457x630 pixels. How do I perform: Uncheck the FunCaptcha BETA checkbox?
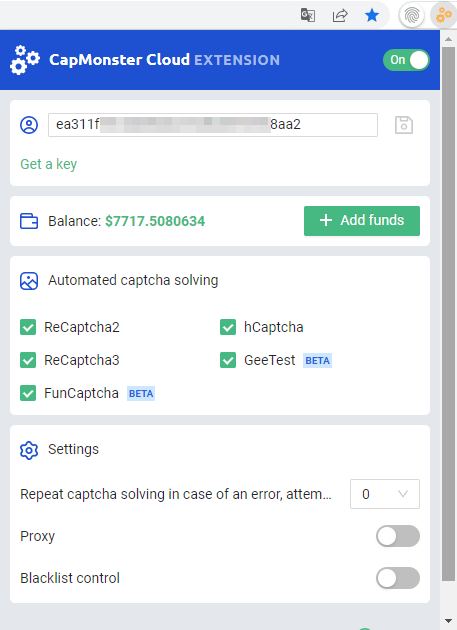point(28,393)
